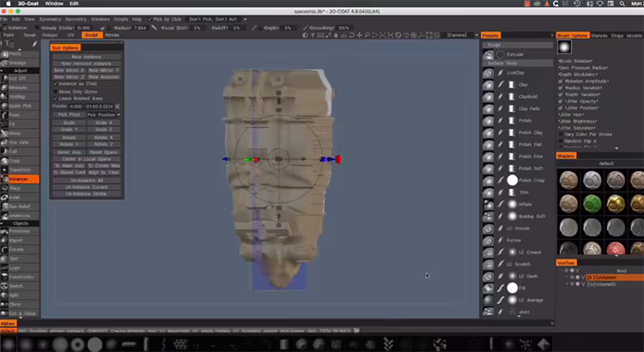This screenshot has width=644, height=352.
Task: Pick the gold shader sphere
Action: (616, 203)
